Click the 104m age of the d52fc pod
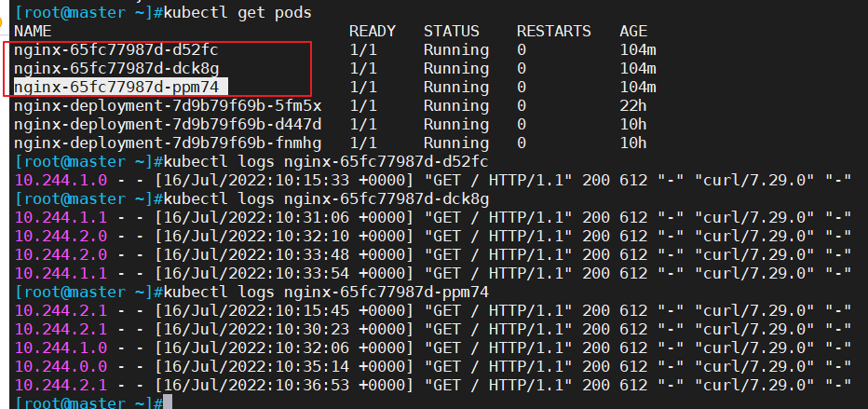Image resolution: width=868 pixels, height=409 pixels. (x=638, y=50)
